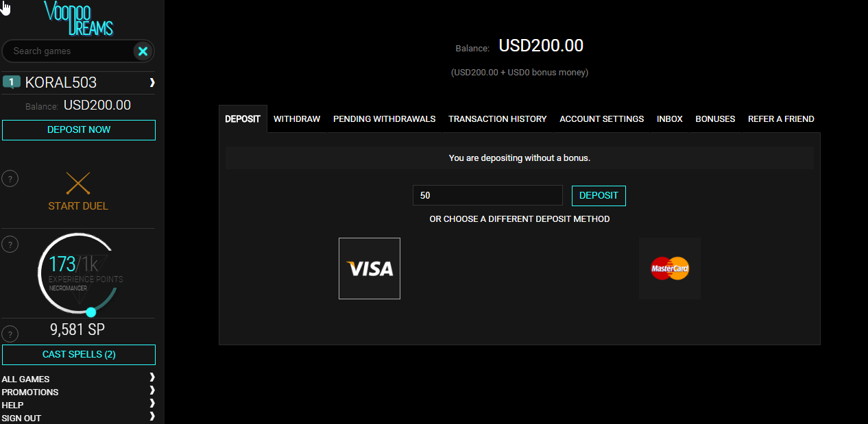Screen dimensions: 868x424
Task: Open the Transaction History tab
Action: coord(498,119)
